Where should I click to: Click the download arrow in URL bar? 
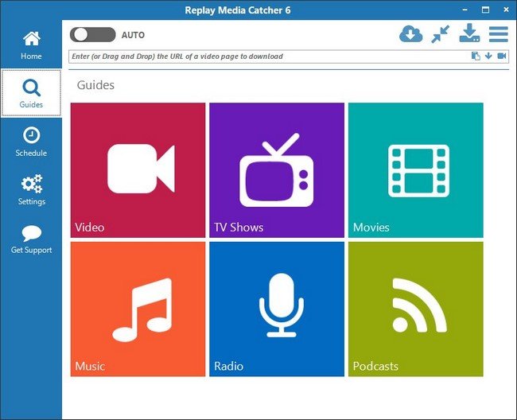click(488, 56)
